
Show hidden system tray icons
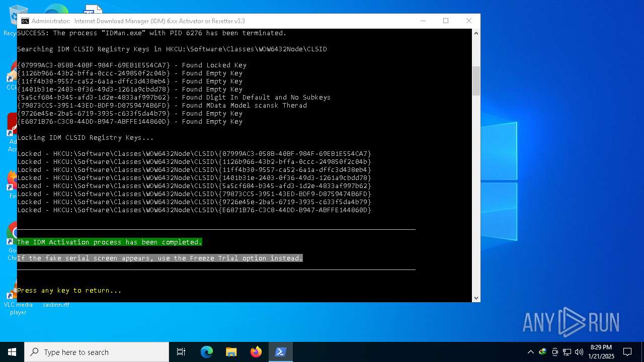[x=530, y=352]
